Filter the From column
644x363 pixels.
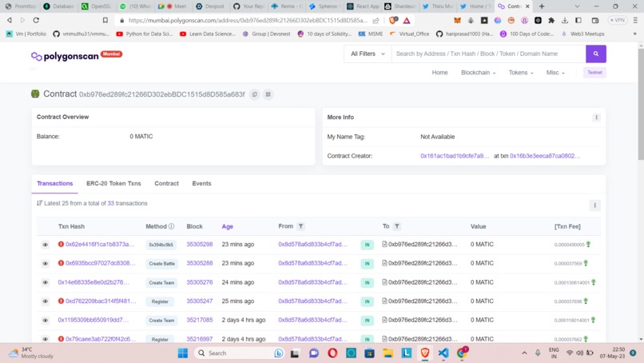pyautogui.click(x=300, y=226)
